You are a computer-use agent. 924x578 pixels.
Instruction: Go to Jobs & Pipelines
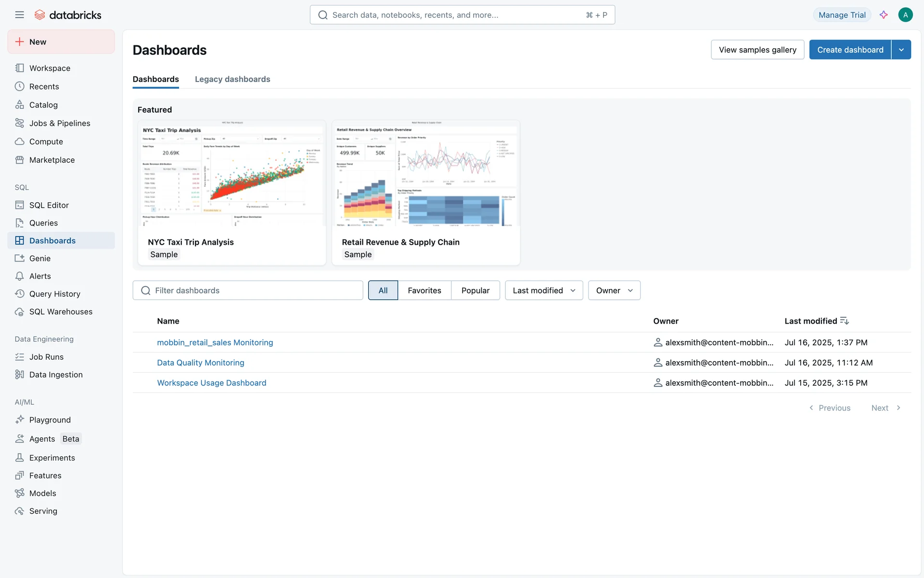coord(60,123)
